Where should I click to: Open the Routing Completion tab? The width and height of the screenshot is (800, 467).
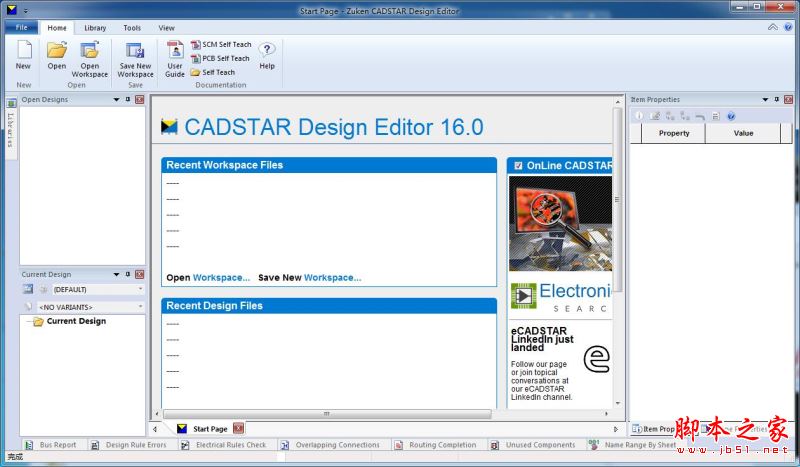click(x=435, y=445)
